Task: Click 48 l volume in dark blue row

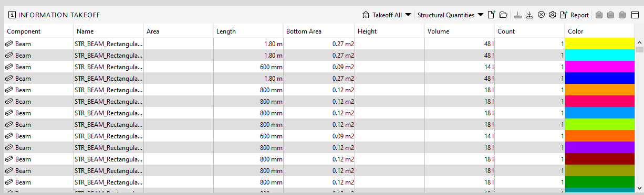Action: tap(489, 79)
